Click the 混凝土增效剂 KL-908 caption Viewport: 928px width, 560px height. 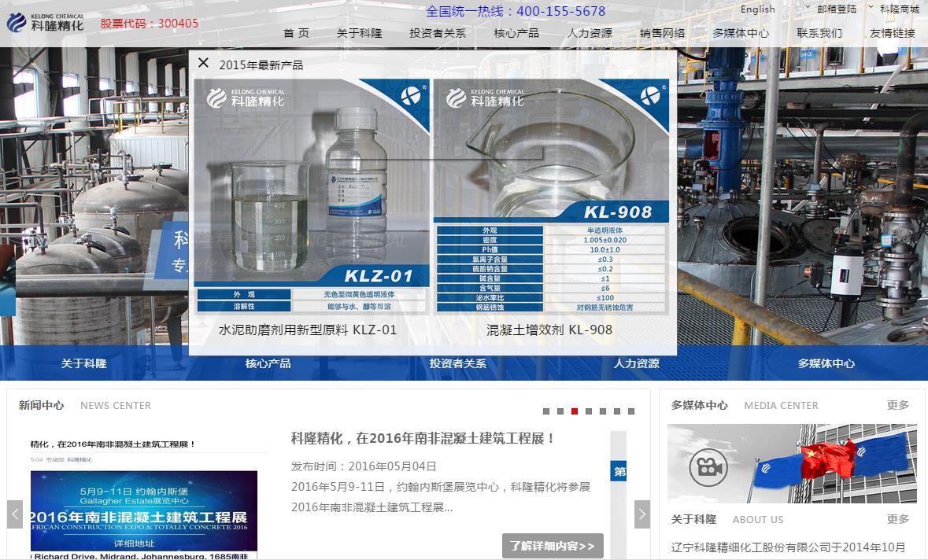pos(549,330)
